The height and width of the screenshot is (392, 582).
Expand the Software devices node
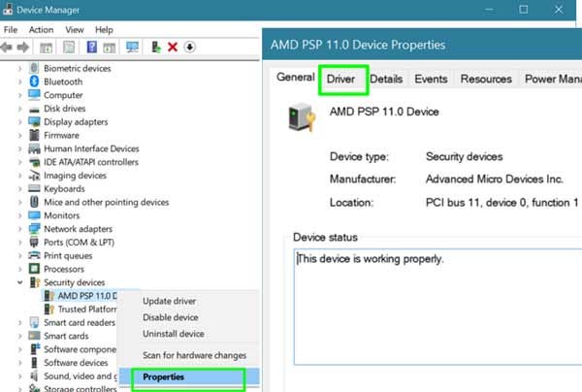pyautogui.click(x=19, y=363)
